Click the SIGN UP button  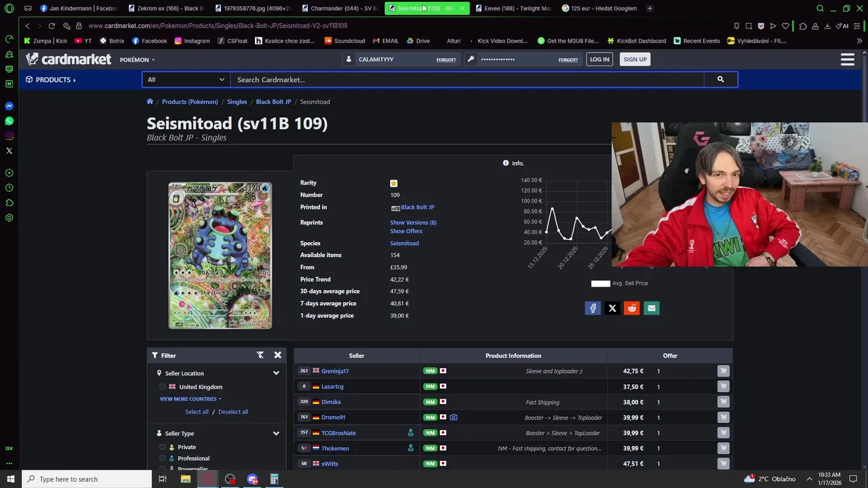point(635,60)
